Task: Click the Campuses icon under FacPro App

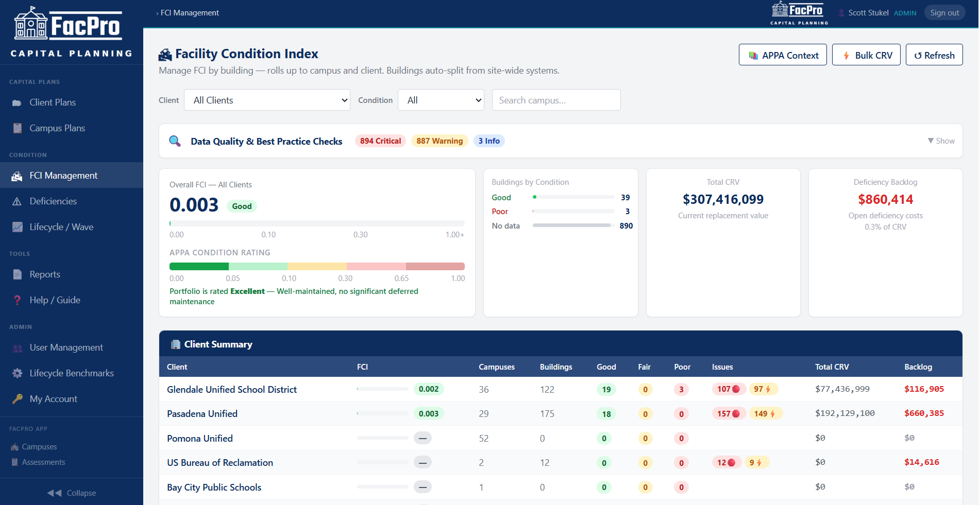Action: 14,447
